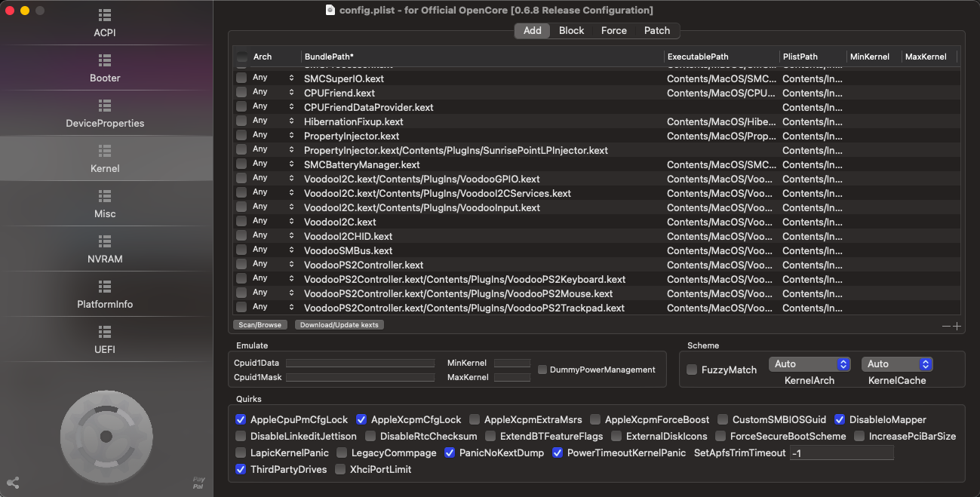Open the NVRAM section icon
The width and height of the screenshot is (980, 497).
pos(105,242)
